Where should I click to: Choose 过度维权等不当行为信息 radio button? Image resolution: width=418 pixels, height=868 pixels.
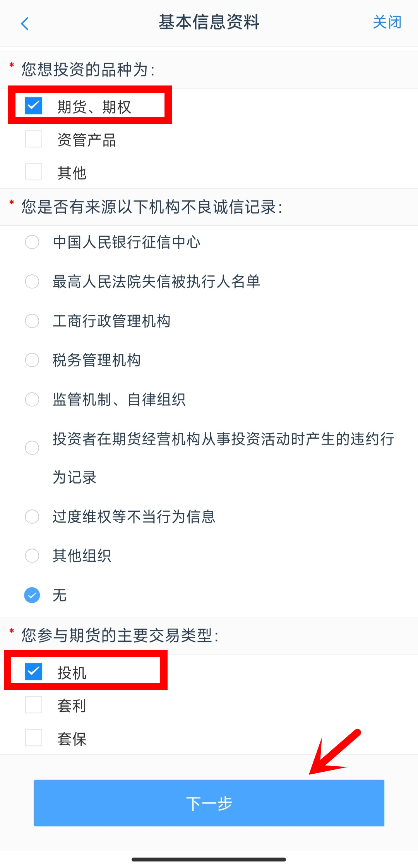32,517
